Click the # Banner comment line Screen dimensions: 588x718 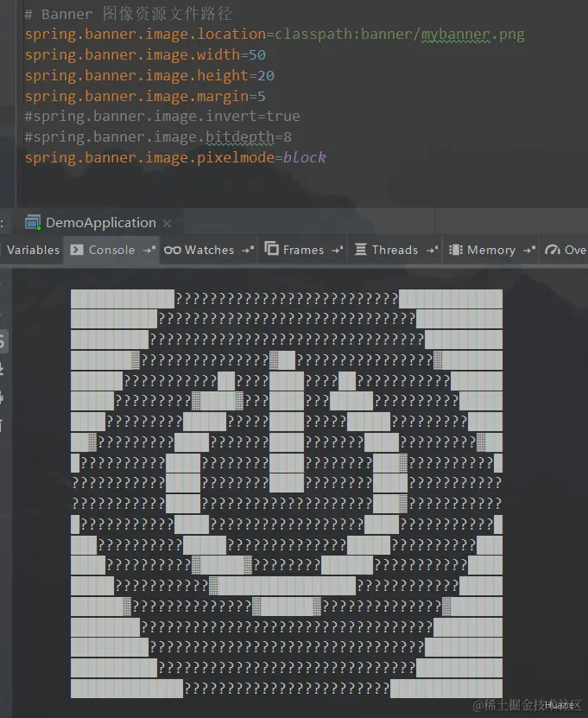[128, 14]
